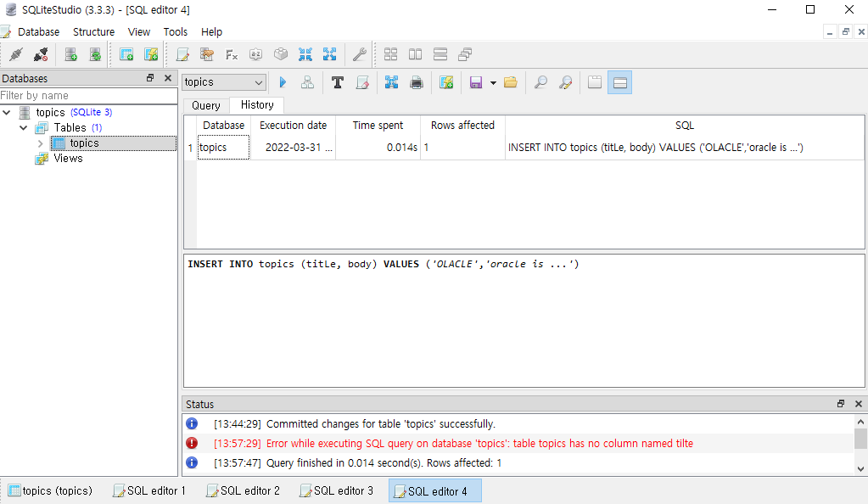Select the topics table in tree
868x504 pixels.
point(84,143)
